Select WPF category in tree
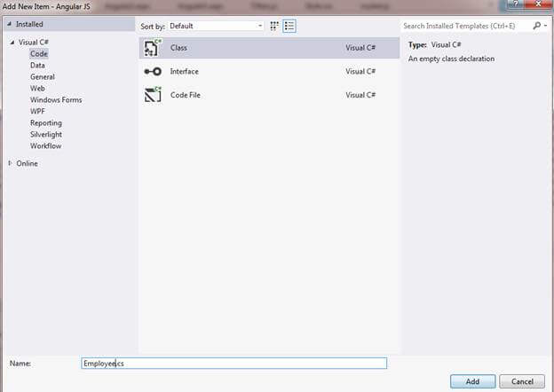 38,112
